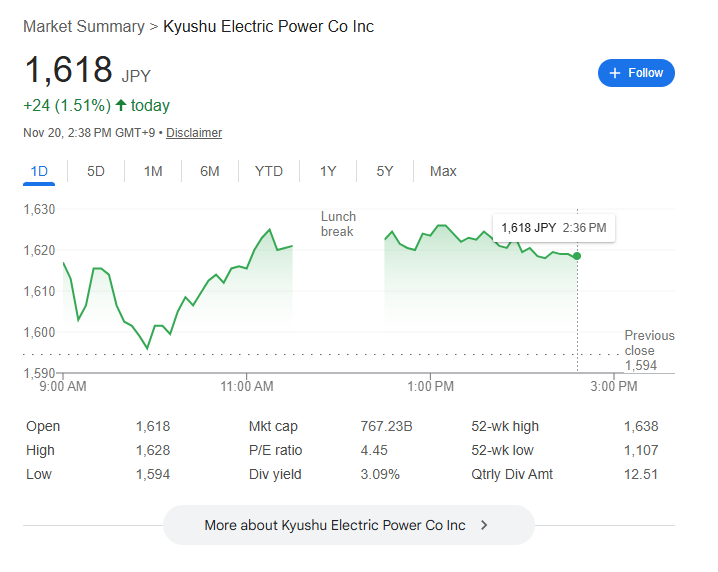Click the chevron arrow beside More about
Viewport: 718px width, 572px height.
(x=484, y=525)
